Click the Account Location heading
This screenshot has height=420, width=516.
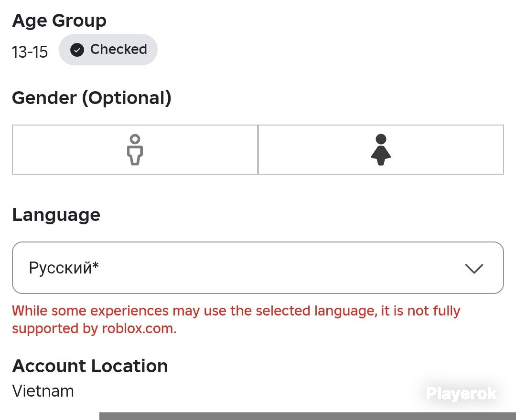pos(90,366)
